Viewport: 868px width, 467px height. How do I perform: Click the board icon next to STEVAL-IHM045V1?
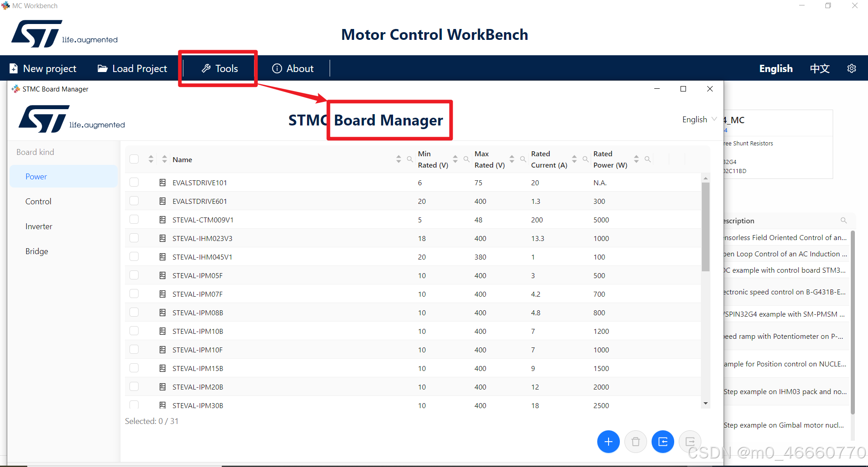point(163,257)
